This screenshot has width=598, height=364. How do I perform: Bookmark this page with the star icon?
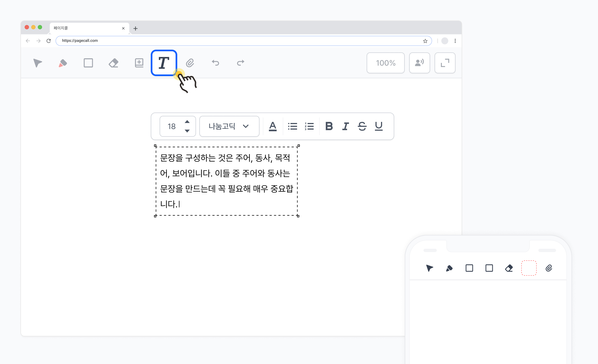coord(425,41)
